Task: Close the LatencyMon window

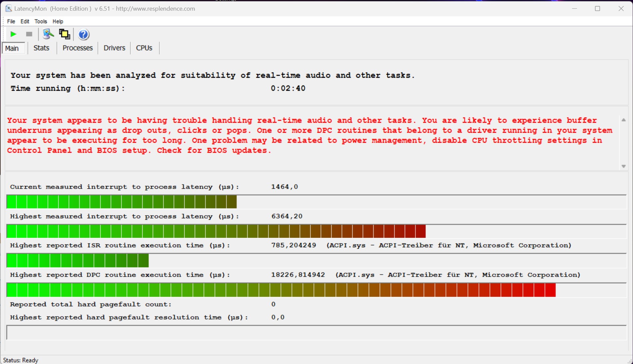Action: coord(621,9)
